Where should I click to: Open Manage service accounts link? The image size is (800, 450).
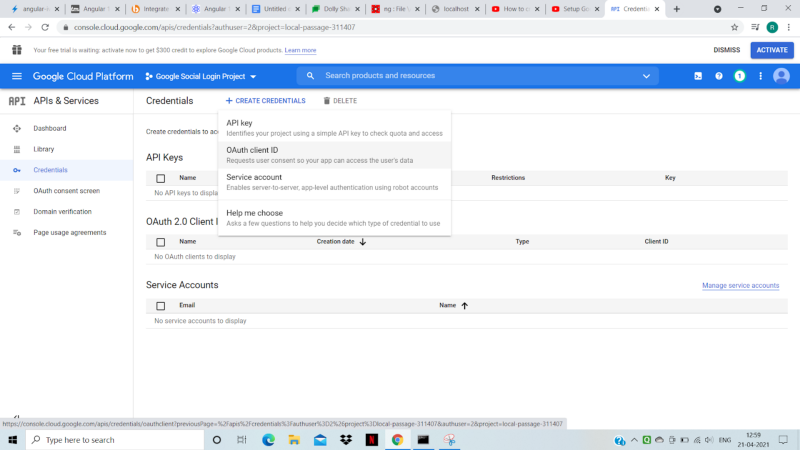[x=740, y=286]
